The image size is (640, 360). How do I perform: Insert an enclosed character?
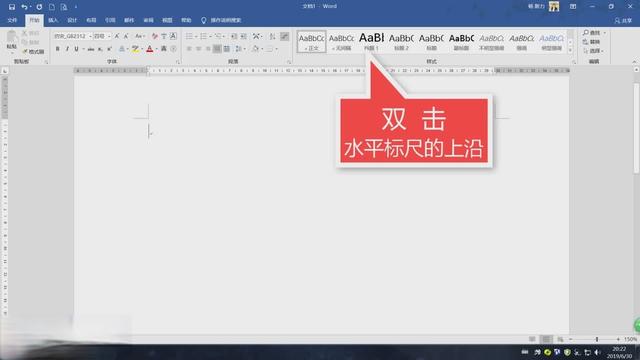[x=173, y=49]
